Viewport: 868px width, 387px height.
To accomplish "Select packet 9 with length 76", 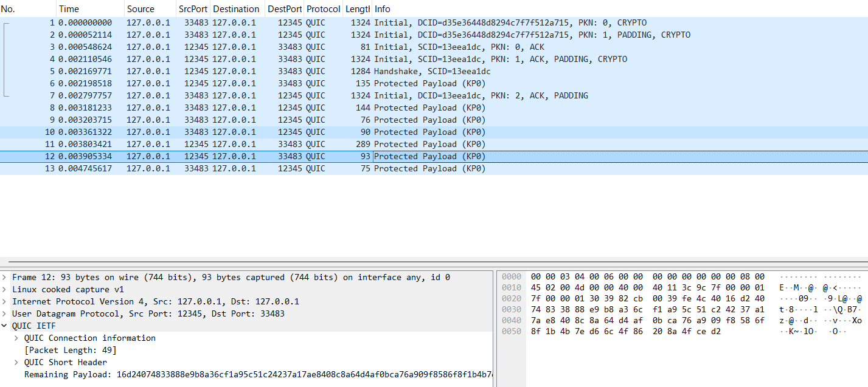I will point(434,120).
